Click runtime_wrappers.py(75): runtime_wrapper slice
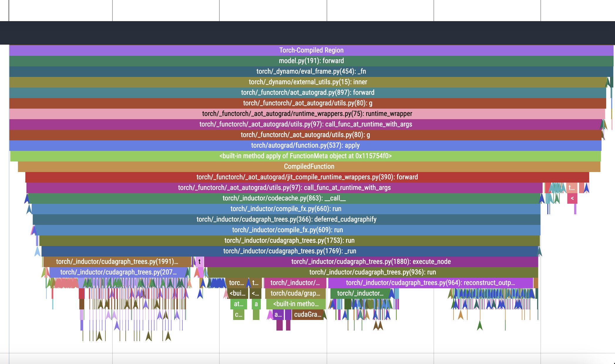The width and height of the screenshot is (615, 364). click(x=307, y=114)
